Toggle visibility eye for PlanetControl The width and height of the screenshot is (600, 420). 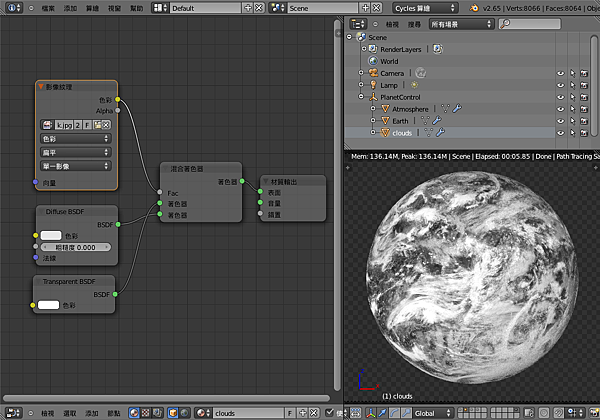point(560,97)
